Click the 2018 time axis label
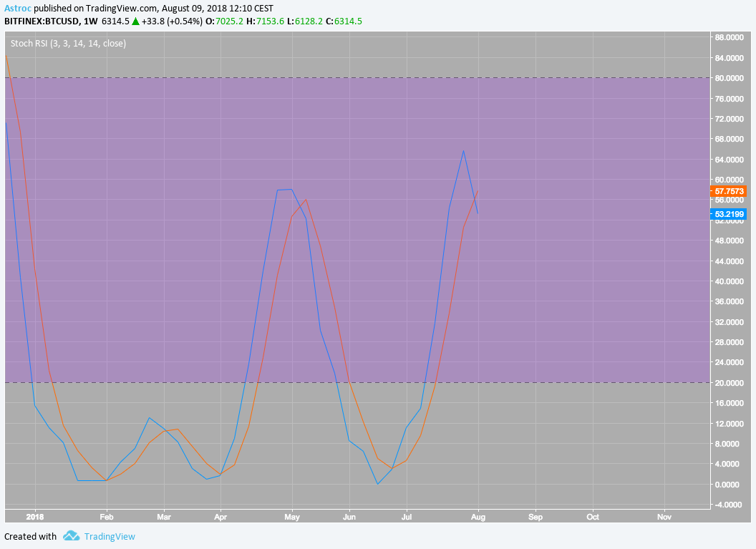The image size is (756, 549). (x=34, y=517)
